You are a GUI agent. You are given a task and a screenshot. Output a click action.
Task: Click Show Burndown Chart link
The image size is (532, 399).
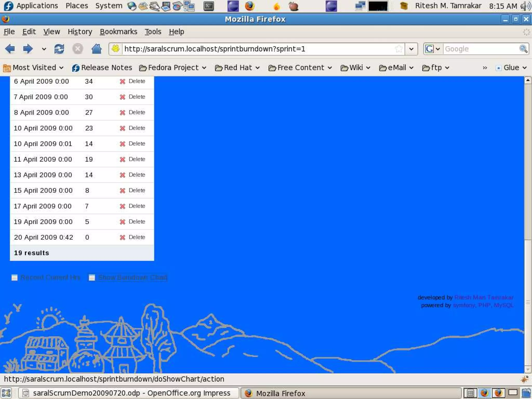(x=132, y=277)
